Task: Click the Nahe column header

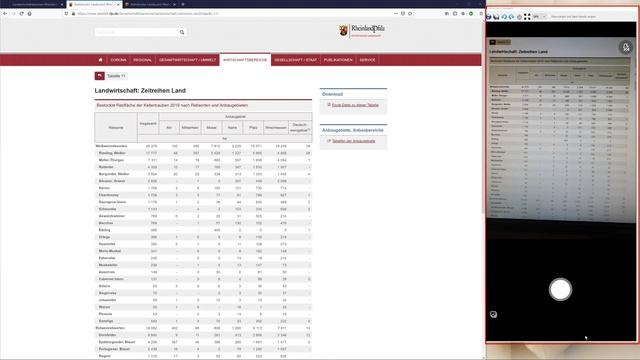Action: (x=232, y=127)
